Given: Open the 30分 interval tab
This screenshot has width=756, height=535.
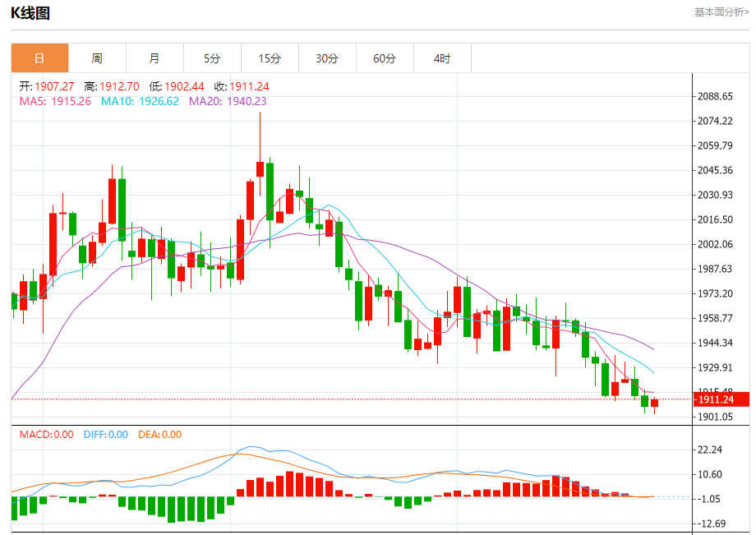Looking at the screenshot, I should pyautogui.click(x=327, y=58).
